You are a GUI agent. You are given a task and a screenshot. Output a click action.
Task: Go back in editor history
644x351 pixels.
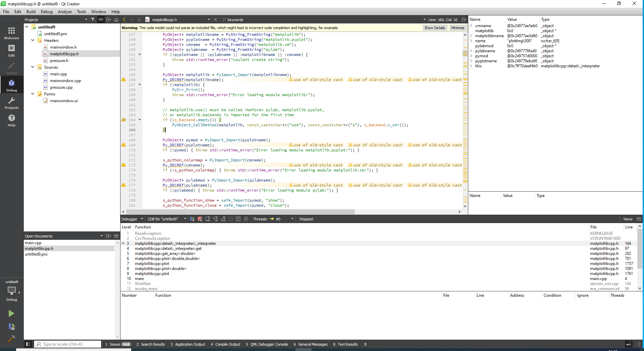click(125, 20)
